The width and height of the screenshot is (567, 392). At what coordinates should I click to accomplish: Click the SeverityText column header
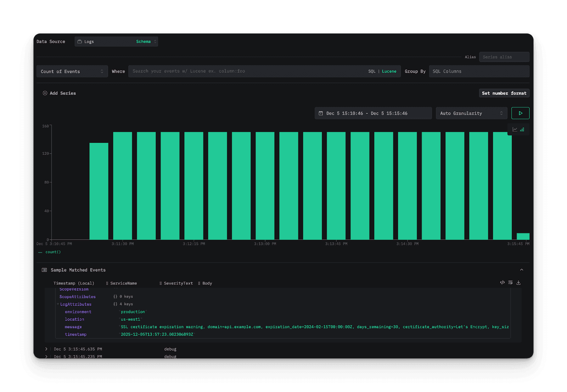coord(178,283)
